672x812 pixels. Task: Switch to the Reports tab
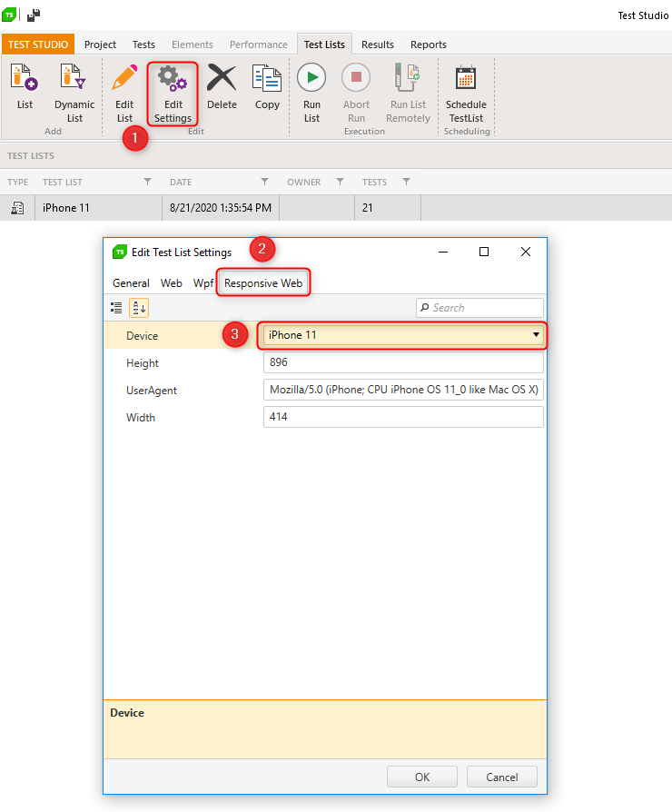[428, 45]
